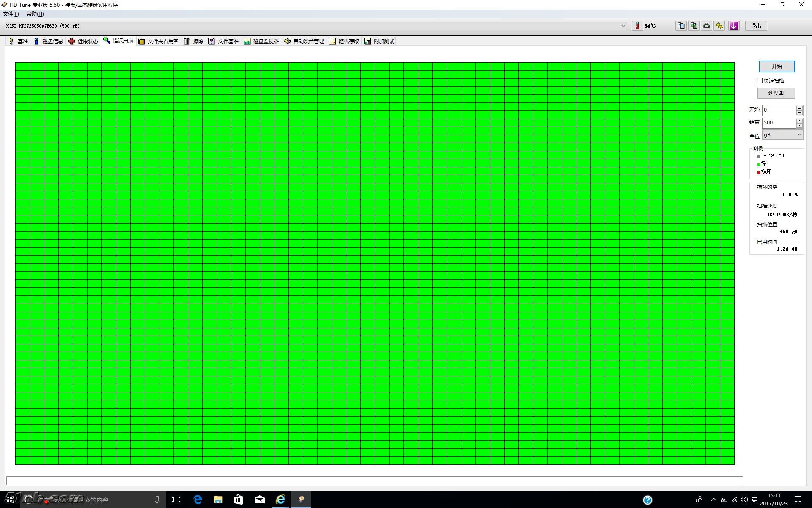
Task: Click the purple down-arrow minimize-to-tray icon
Action: (x=734, y=26)
